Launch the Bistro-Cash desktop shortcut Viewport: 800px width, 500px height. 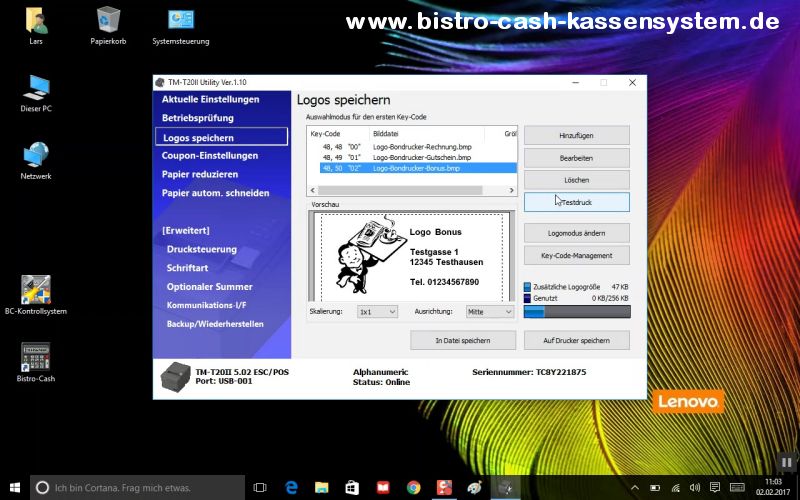coord(36,362)
